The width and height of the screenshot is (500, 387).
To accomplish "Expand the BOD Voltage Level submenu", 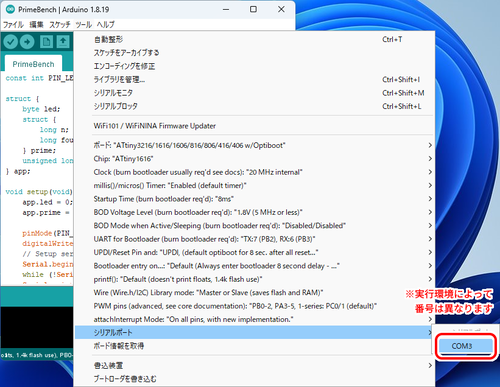I will pos(254,212).
